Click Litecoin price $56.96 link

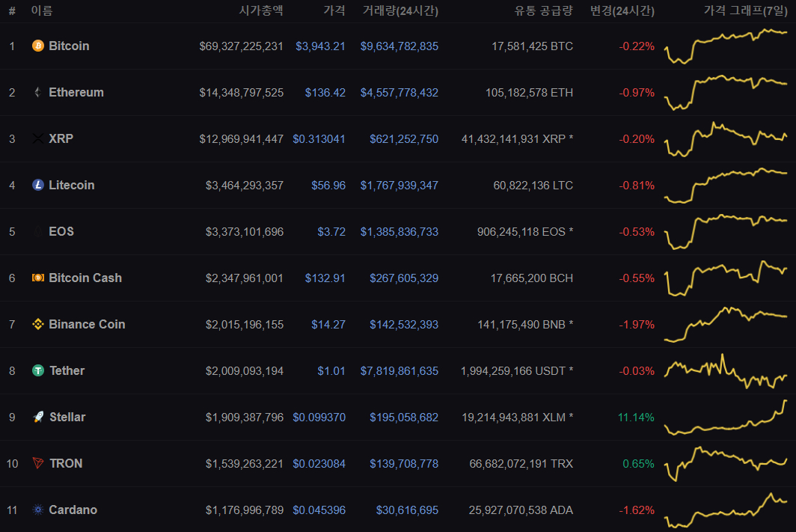(328, 186)
